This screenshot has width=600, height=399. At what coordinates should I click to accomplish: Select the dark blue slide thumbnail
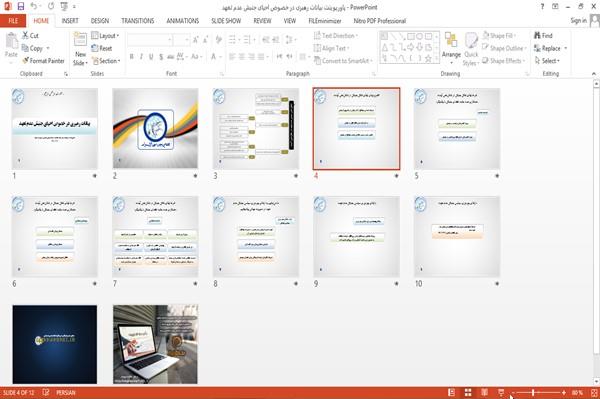click(x=55, y=344)
